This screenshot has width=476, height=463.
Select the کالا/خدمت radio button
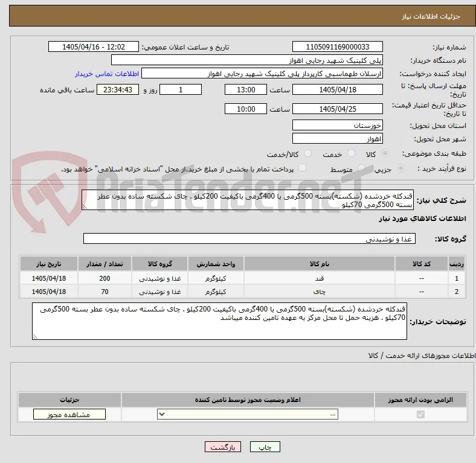[308, 153]
